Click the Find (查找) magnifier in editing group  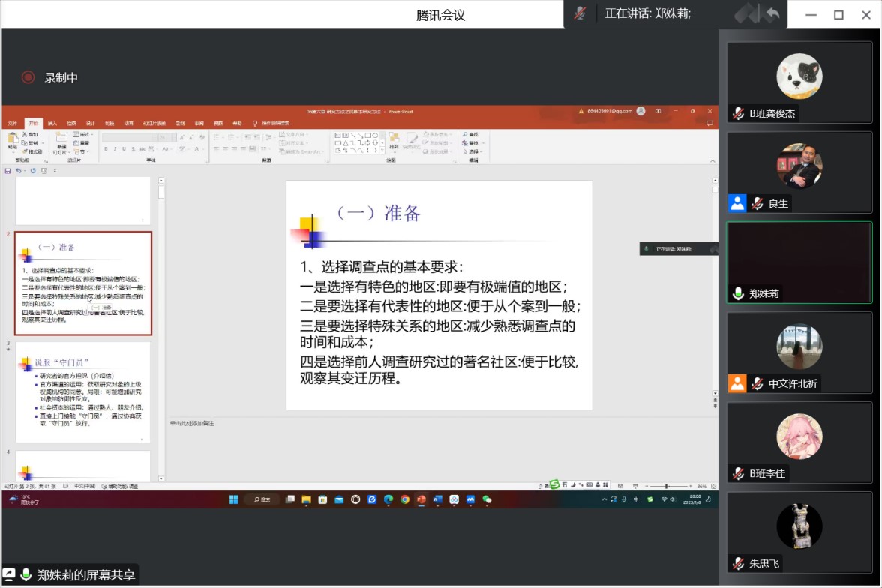click(463, 134)
